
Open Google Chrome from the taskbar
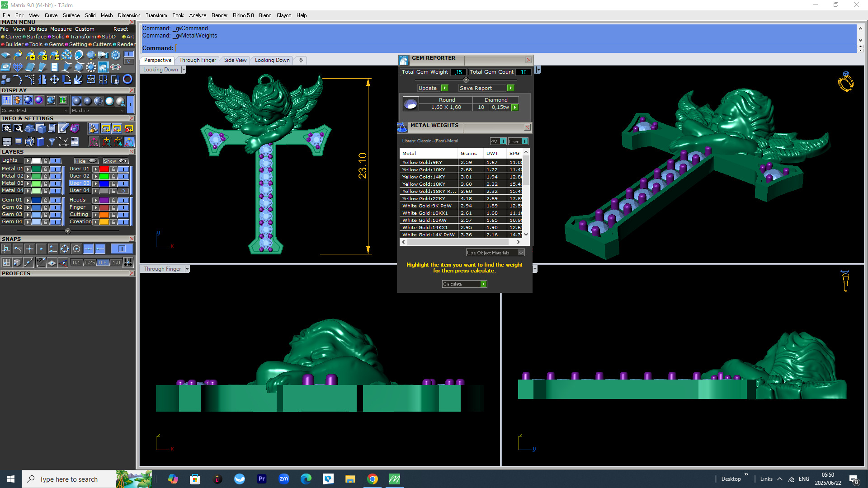(373, 479)
